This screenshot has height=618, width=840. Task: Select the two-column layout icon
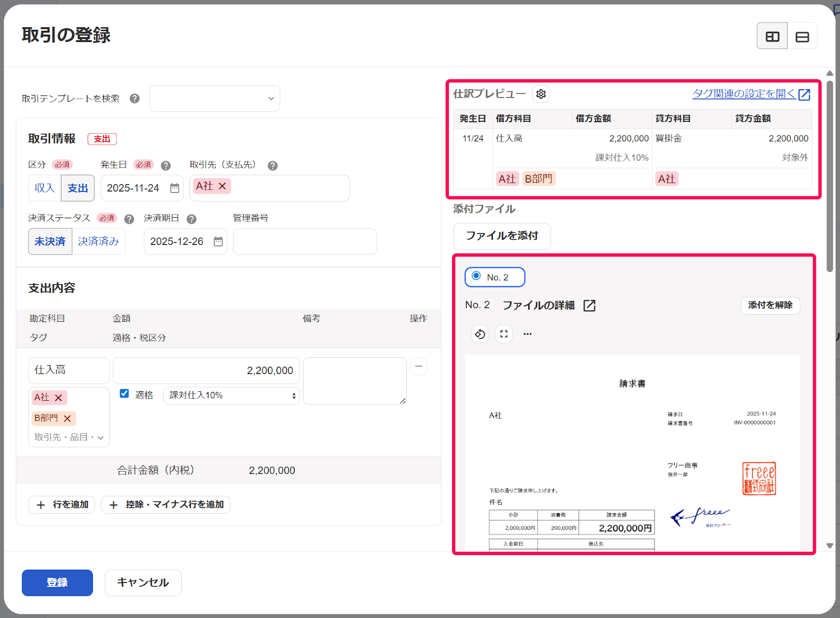click(x=772, y=35)
